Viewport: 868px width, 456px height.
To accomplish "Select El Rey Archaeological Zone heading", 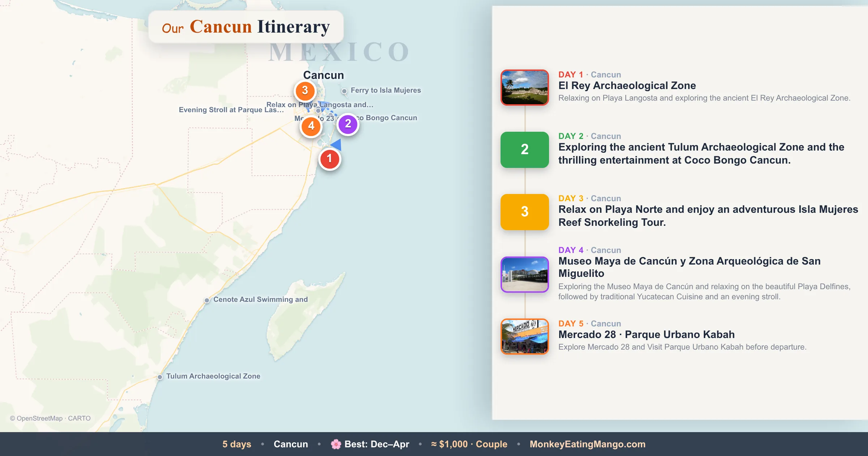I will click(627, 85).
